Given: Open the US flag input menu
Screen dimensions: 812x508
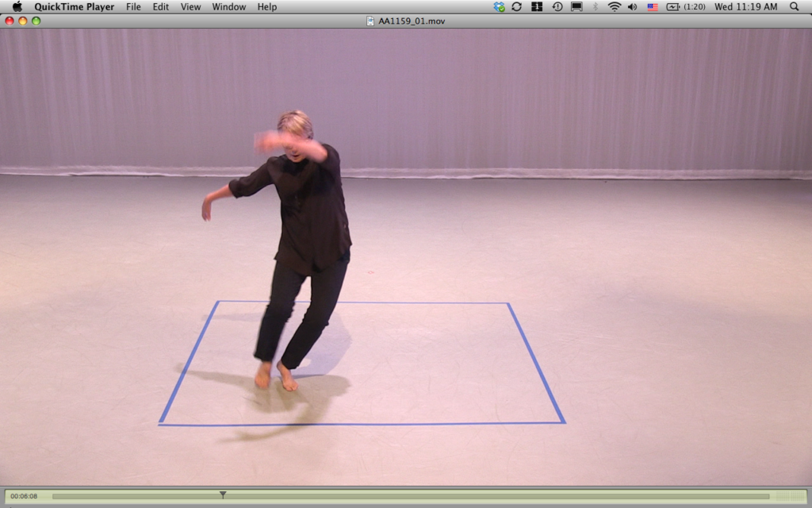Looking at the screenshot, I should click(x=653, y=6).
